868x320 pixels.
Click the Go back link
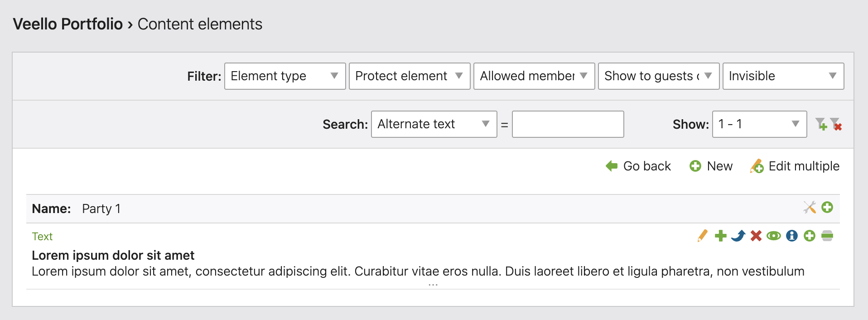638,166
